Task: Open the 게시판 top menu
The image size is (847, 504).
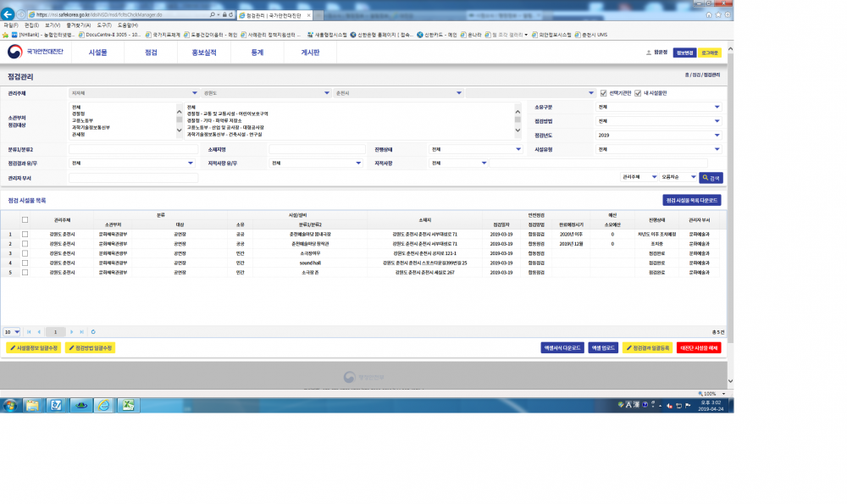Action: pyautogui.click(x=310, y=53)
